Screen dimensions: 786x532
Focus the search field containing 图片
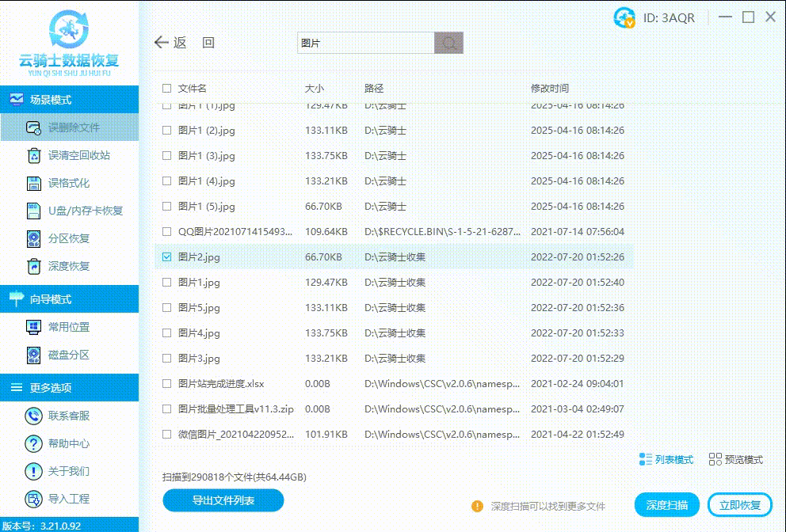[366, 43]
